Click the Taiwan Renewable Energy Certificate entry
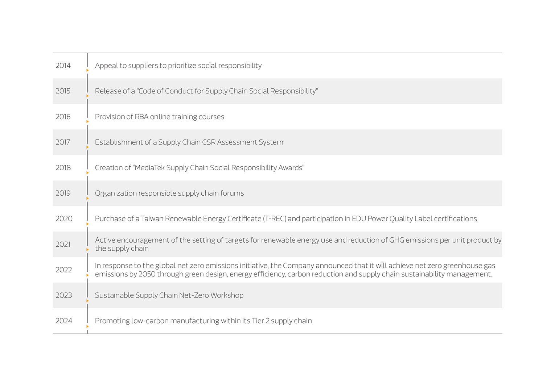 pyautogui.click(x=285, y=219)
